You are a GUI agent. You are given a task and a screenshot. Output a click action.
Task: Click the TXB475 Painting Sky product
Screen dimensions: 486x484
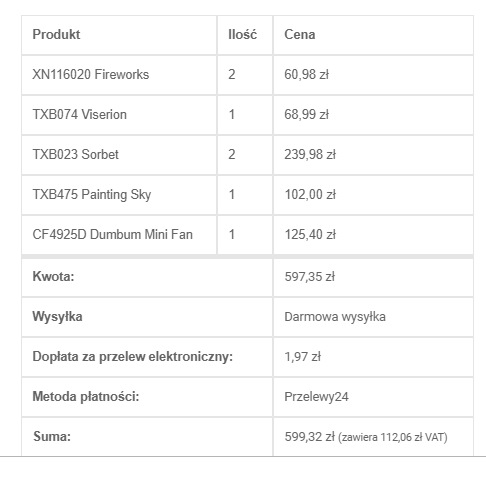(92, 195)
